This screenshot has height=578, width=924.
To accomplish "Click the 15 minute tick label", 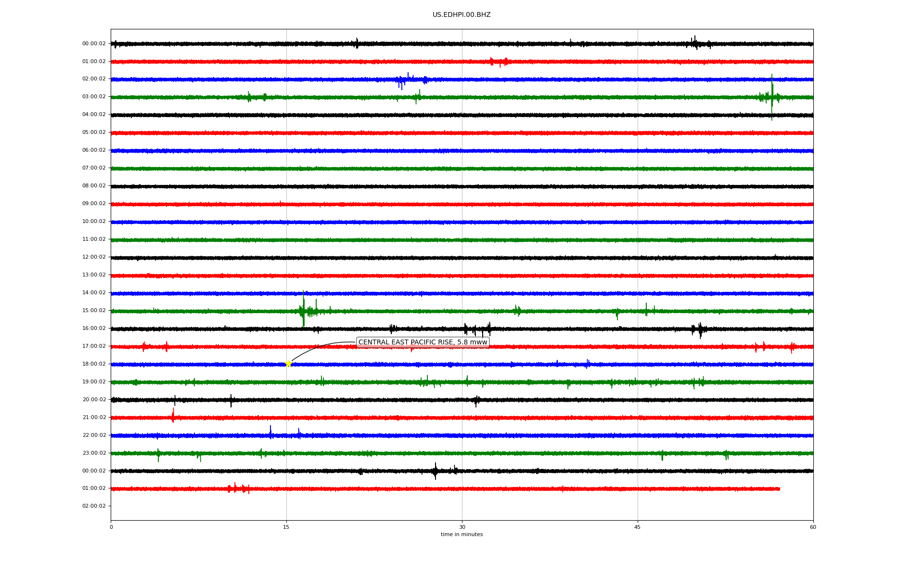I will pyautogui.click(x=286, y=527).
